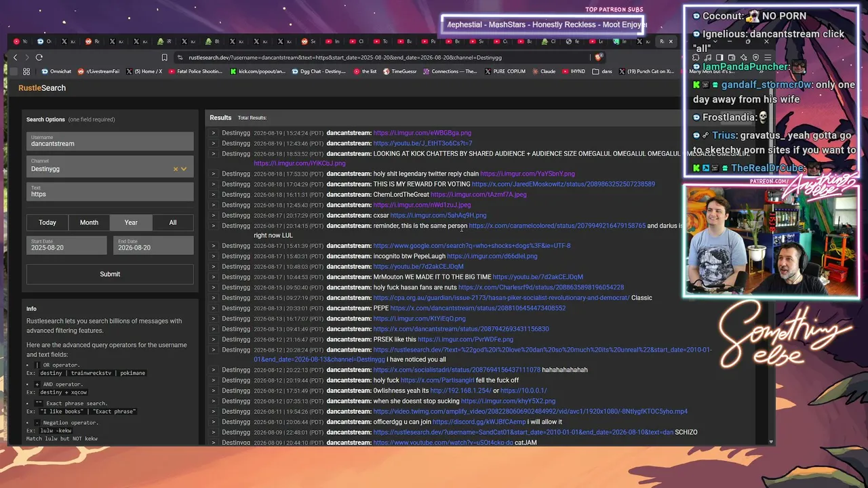Open imgur link eWBGBga.png
This screenshot has width=868, height=488.
tap(422, 133)
